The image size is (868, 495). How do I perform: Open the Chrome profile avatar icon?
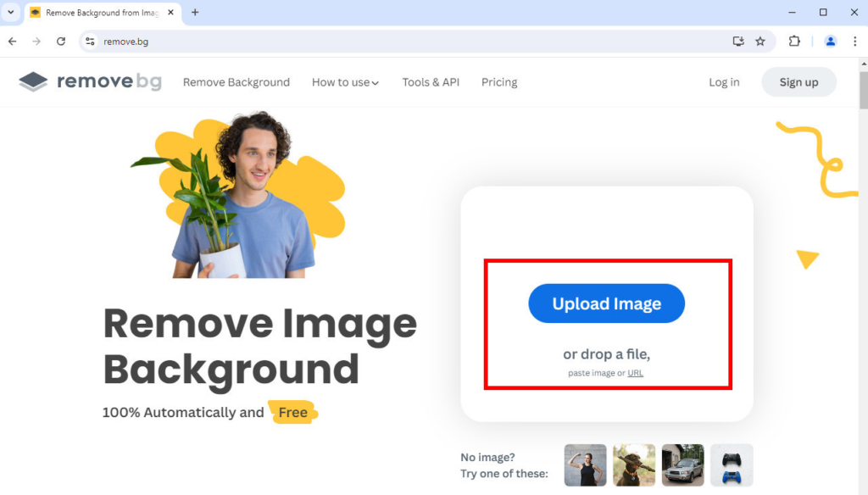click(x=831, y=41)
